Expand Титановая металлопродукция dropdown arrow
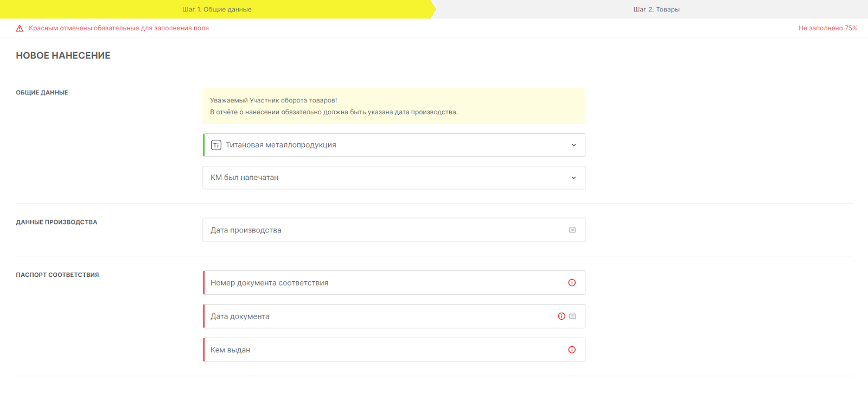 coord(573,145)
